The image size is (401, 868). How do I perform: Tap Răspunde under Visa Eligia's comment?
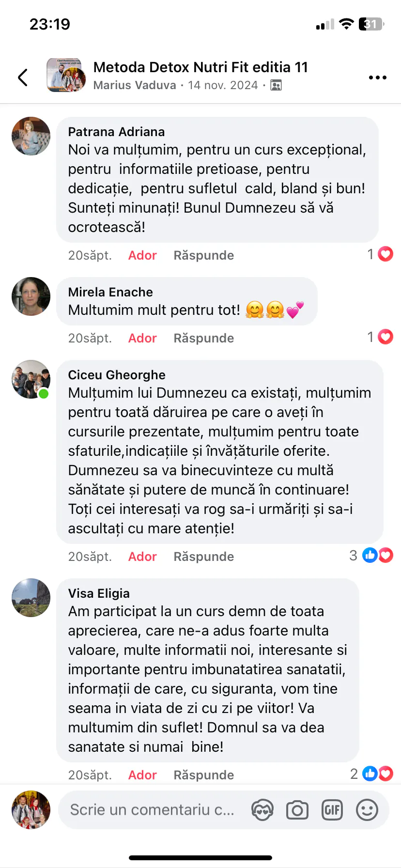tap(204, 775)
